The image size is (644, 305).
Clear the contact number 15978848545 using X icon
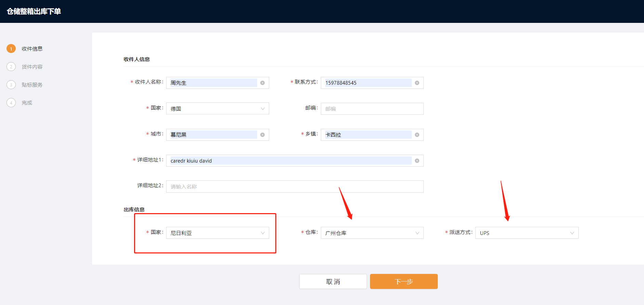417,83
